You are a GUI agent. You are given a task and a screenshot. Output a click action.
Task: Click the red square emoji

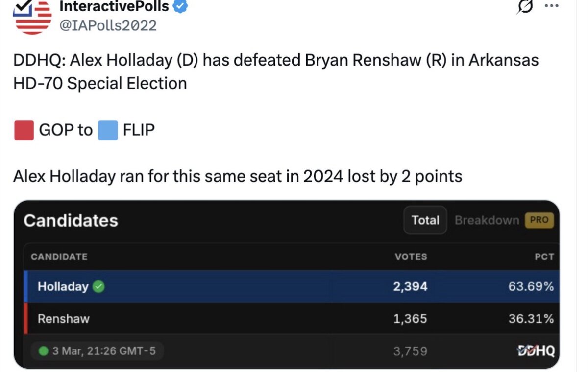pyautogui.click(x=24, y=130)
